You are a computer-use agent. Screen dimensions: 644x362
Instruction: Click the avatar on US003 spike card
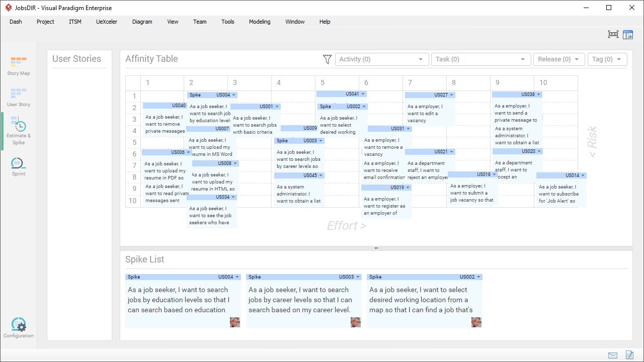point(356,322)
